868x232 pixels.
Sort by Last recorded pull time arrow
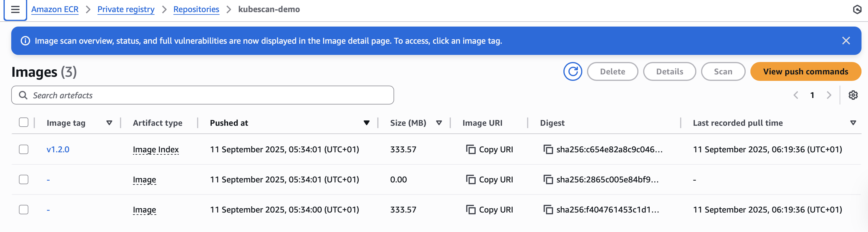coord(853,123)
